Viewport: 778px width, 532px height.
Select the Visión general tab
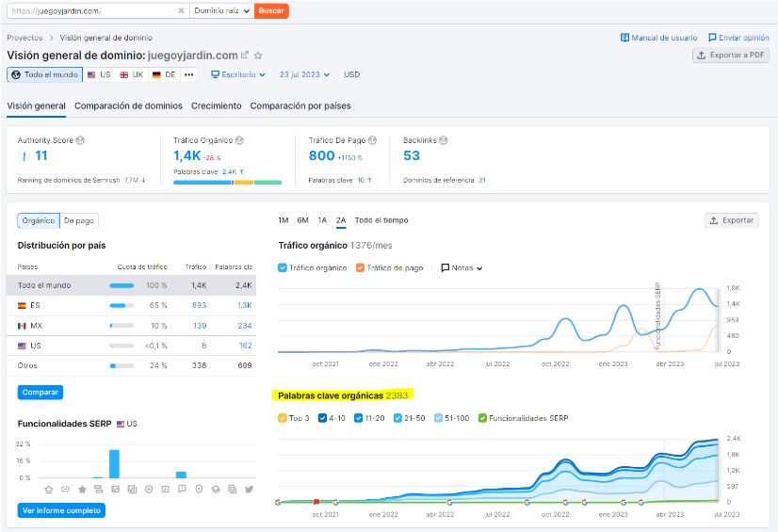(x=36, y=105)
